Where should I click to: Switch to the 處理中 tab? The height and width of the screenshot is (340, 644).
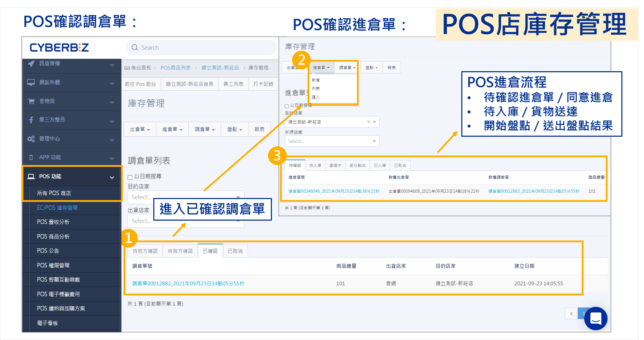click(335, 165)
